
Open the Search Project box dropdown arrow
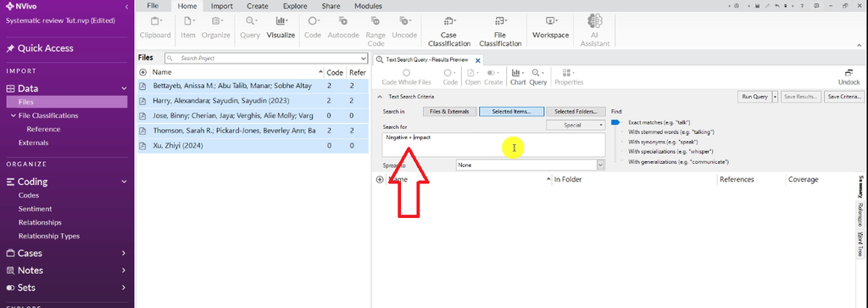[x=363, y=59]
